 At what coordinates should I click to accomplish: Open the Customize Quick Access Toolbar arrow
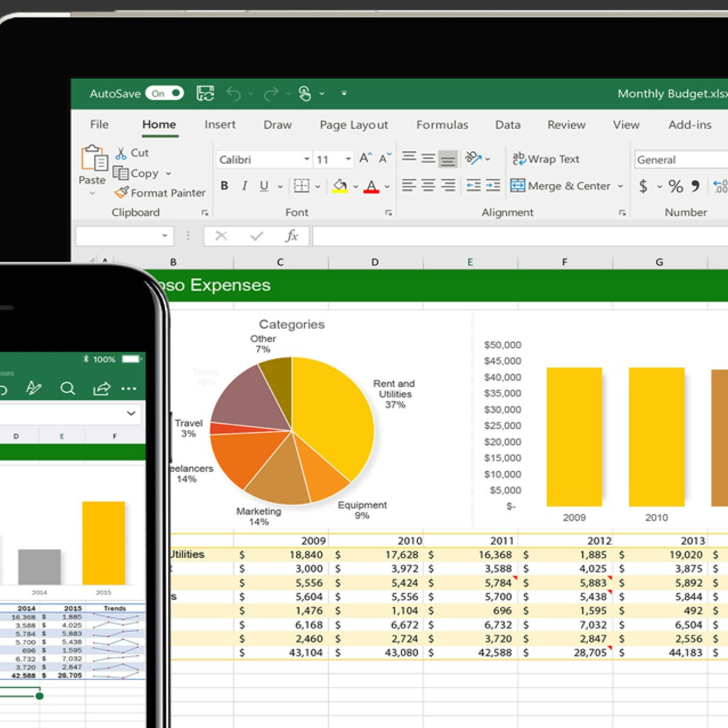(344, 93)
